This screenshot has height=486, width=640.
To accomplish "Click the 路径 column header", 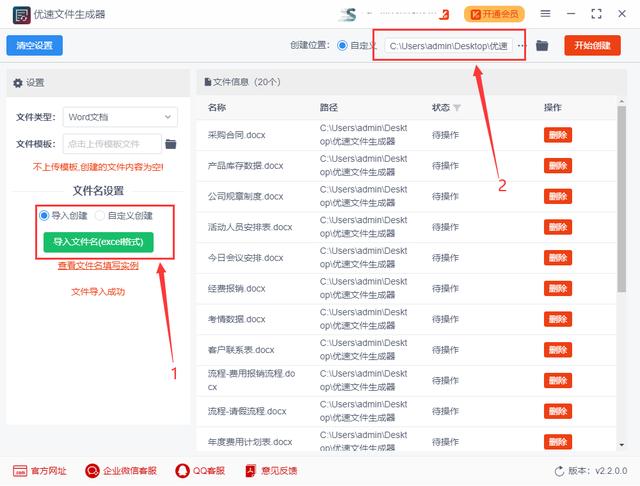I will point(329,107).
